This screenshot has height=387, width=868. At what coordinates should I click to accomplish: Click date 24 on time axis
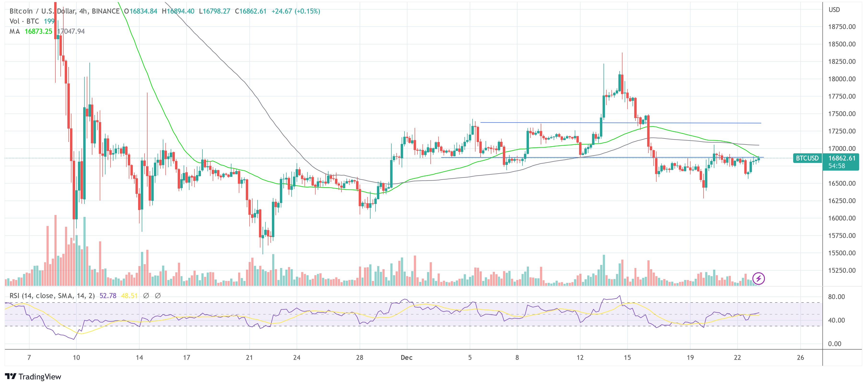[297, 358]
